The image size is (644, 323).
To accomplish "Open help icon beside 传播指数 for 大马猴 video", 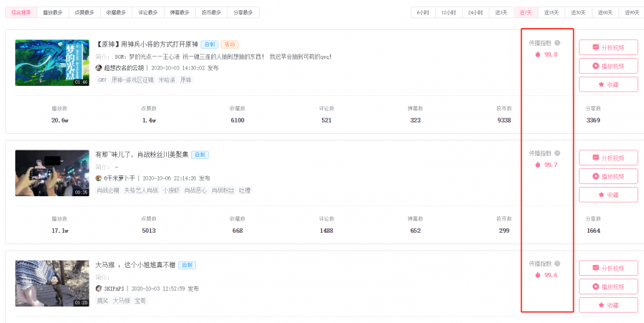I will 557,264.
